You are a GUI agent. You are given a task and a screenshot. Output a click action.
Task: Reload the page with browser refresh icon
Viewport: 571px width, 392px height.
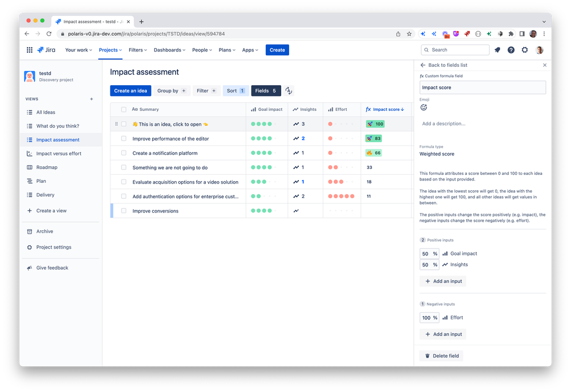coord(49,34)
